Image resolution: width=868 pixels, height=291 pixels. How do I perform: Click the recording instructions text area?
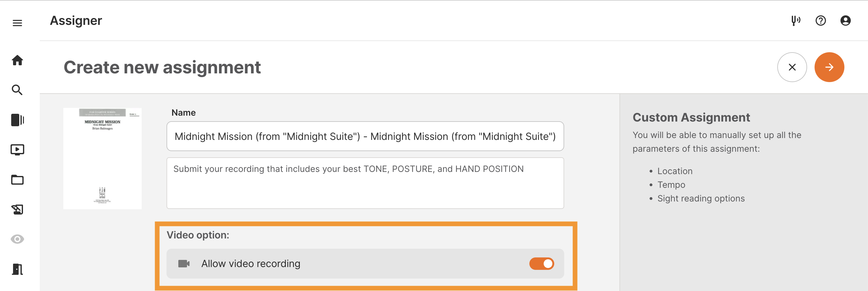pos(365,183)
